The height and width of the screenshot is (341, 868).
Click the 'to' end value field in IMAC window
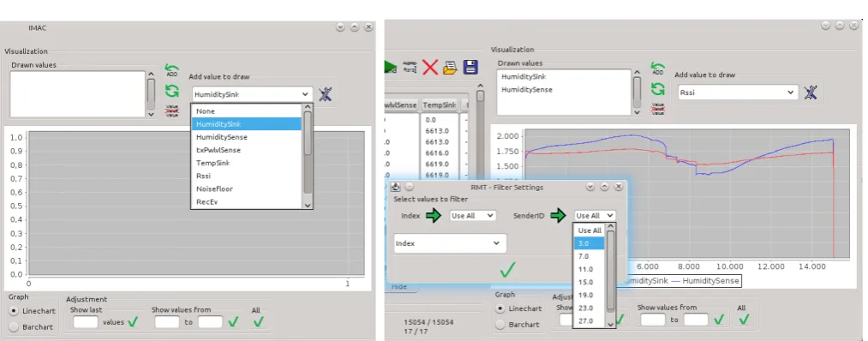click(x=210, y=321)
